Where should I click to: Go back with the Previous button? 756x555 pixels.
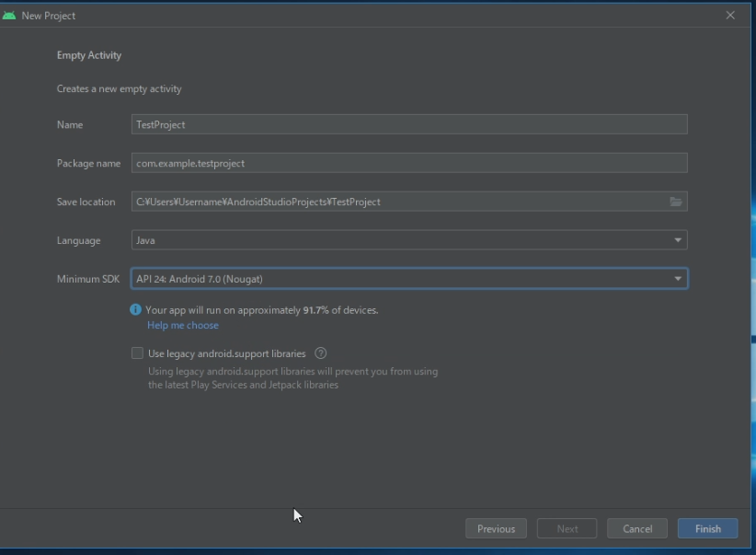496,528
